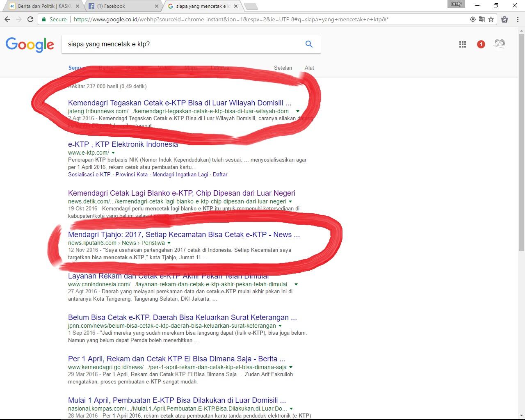This screenshot has width=525, height=420.
Task: Click the www.e-ktp.com/ green URL text
Action: click(x=89, y=153)
